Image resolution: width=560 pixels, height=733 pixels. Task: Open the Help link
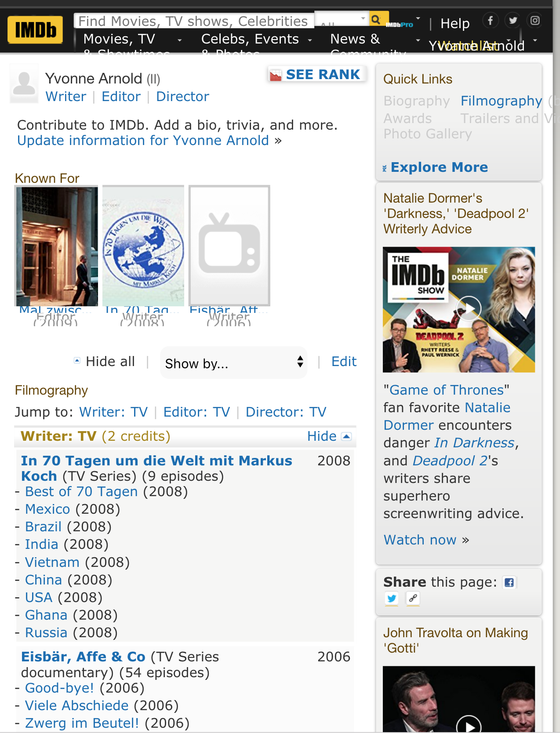click(x=455, y=23)
